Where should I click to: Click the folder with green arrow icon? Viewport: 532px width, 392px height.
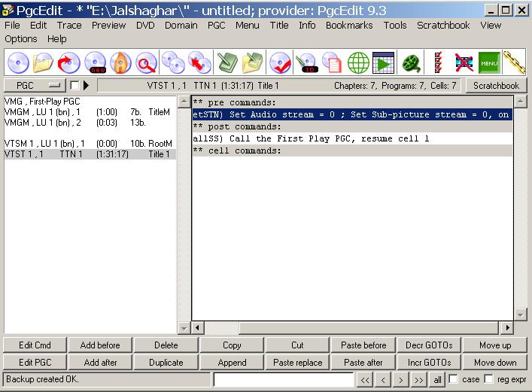coord(253,62)
